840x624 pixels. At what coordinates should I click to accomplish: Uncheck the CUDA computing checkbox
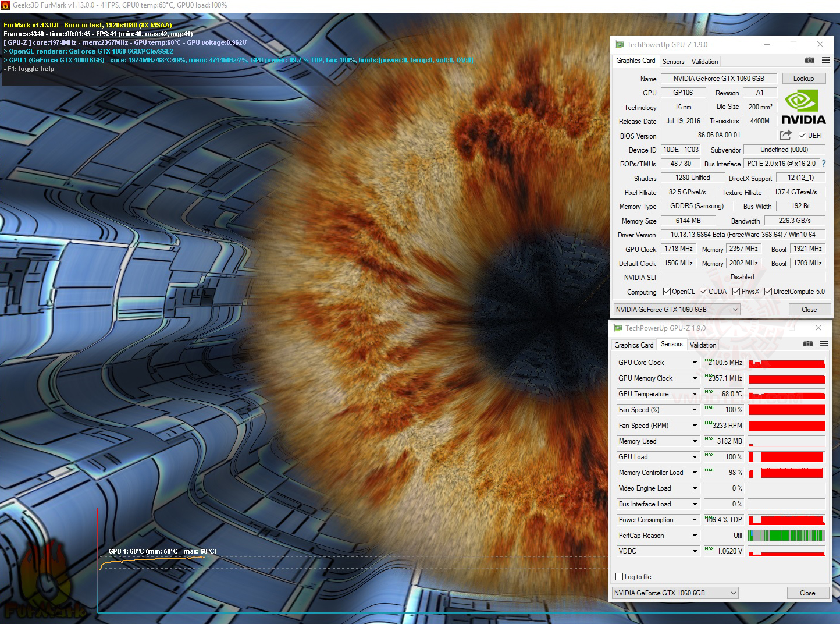pyautogui.click(x=703, y=291)
